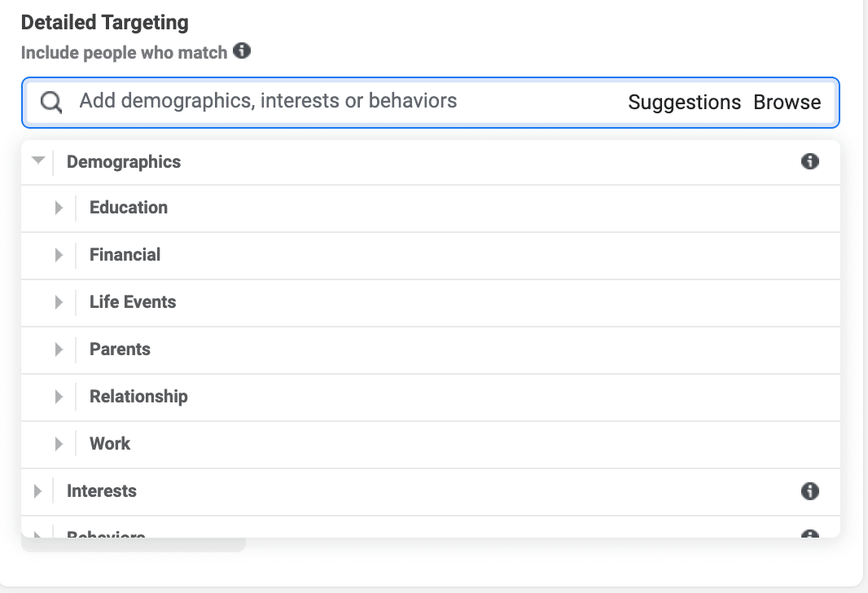Expand the Education subcategory arrow
868x593 pixels.
pyautogui.click(x=59, y=208)
